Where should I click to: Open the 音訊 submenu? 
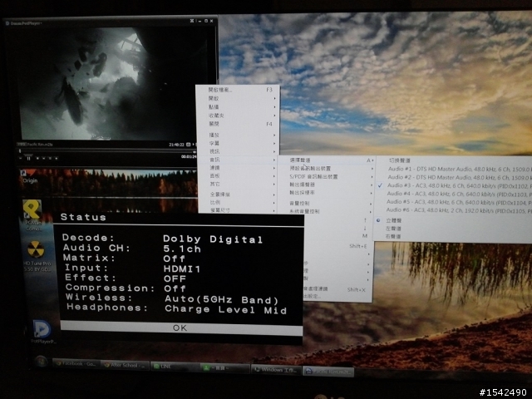(x=239, y=160)
